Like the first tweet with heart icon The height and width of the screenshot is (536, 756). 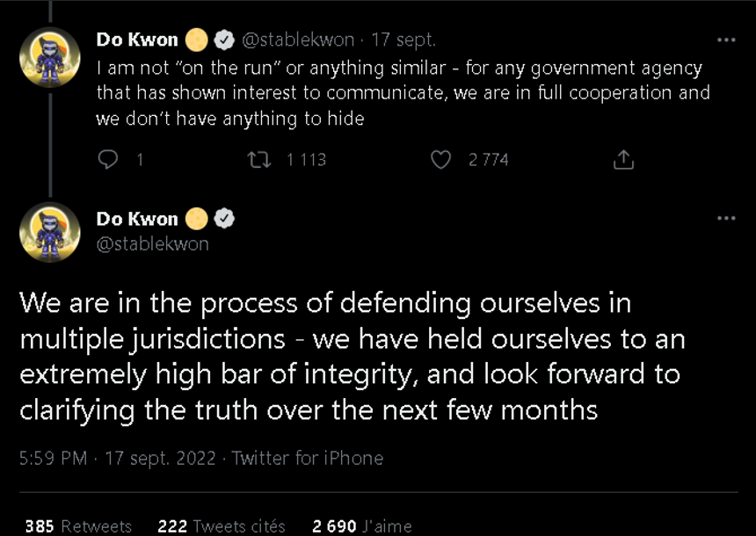pos(441,159)
